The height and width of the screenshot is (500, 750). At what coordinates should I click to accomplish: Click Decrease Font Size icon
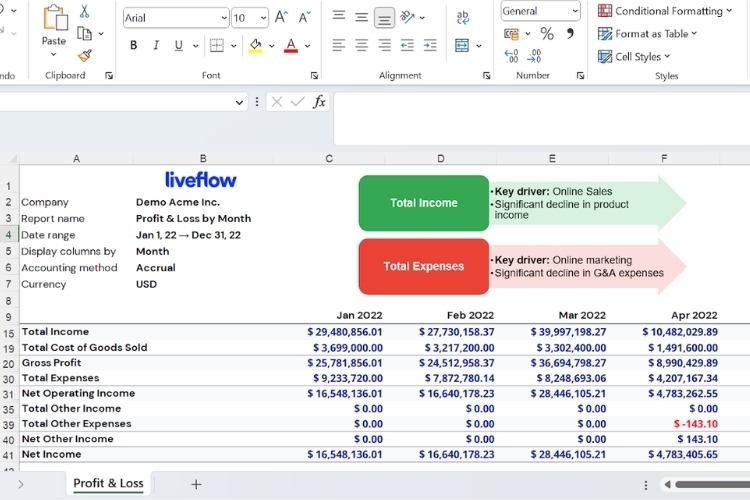point(304,17)
